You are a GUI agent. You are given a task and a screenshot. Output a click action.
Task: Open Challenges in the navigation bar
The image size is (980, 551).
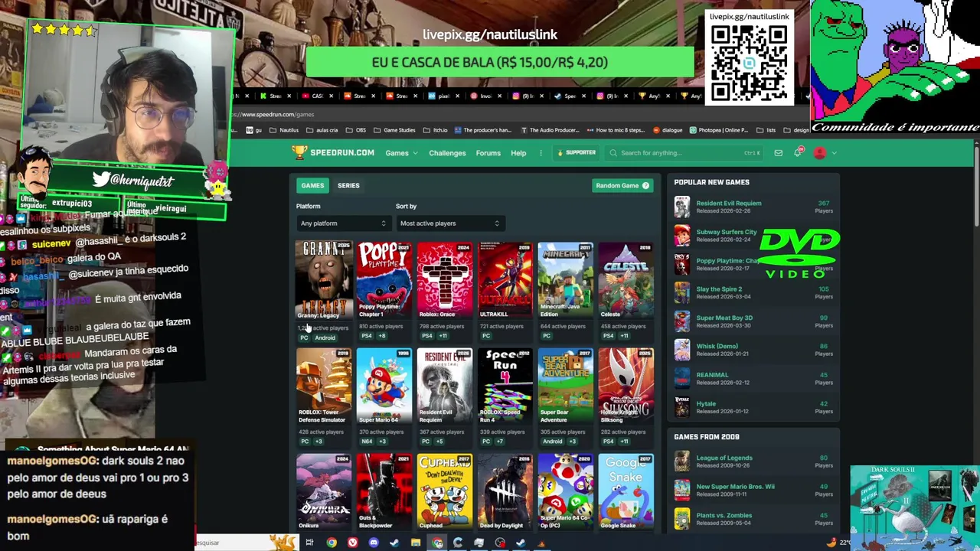[447, 153]
